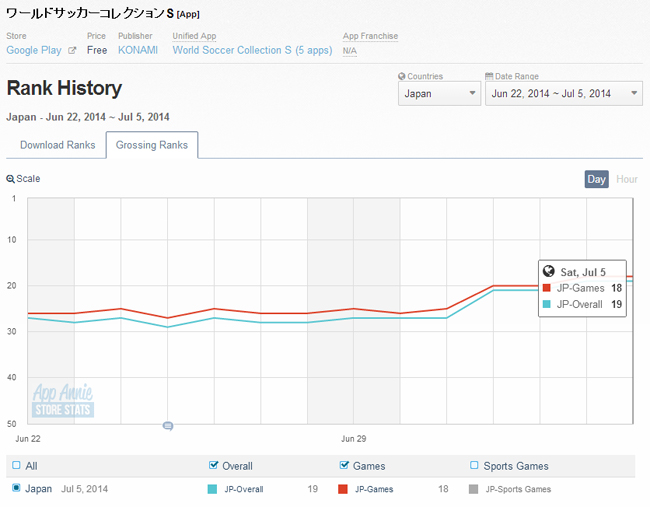This screenshot has height=507, width=650.
Task: Switch chart view to Day
Action: 596,179
